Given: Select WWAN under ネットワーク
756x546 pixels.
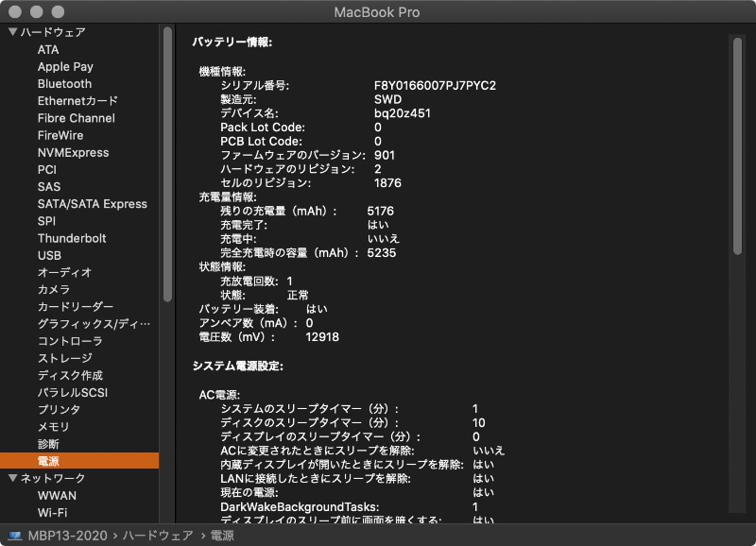Looking at the screenshot, I should point(57,496).
